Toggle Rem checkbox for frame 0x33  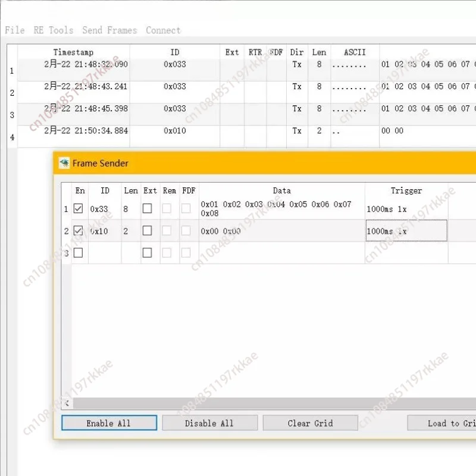tap(167, 209)
